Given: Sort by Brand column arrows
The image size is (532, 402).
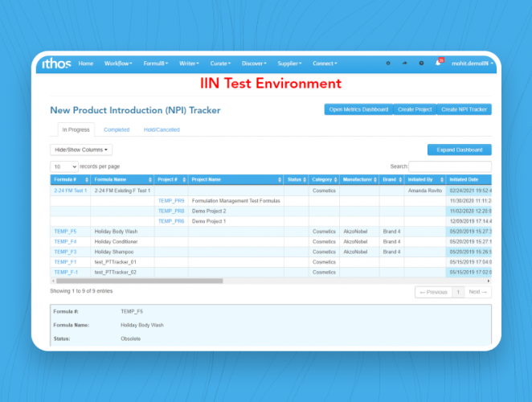Looking at the screenshot, I should pyautogui.click(x=400, y=179).
